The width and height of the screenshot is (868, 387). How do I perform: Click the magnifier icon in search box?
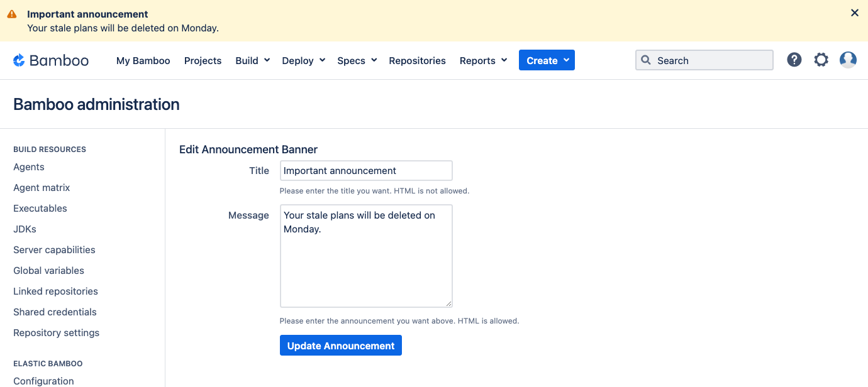(x=645, y=60)
